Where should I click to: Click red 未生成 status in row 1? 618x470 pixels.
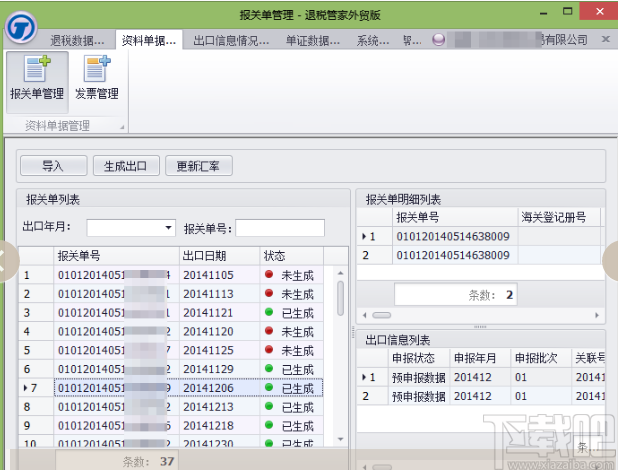(x=292, y=275)
